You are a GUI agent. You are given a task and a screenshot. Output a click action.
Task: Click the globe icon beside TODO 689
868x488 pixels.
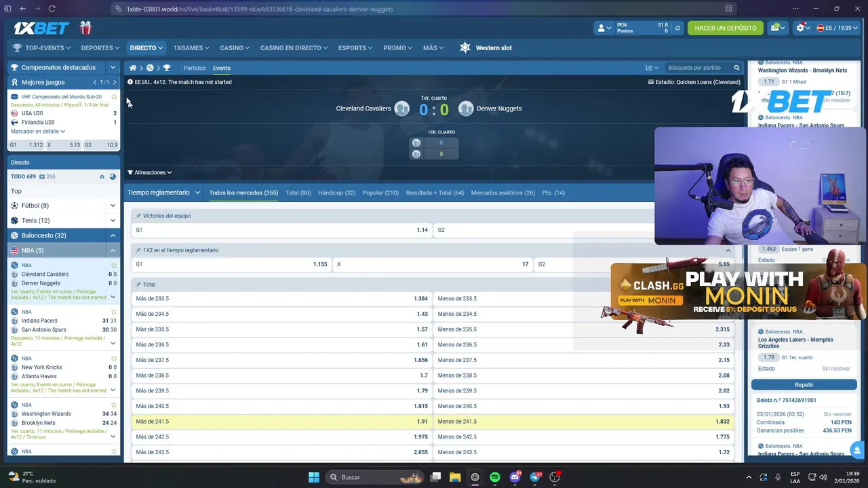[113, 176]
